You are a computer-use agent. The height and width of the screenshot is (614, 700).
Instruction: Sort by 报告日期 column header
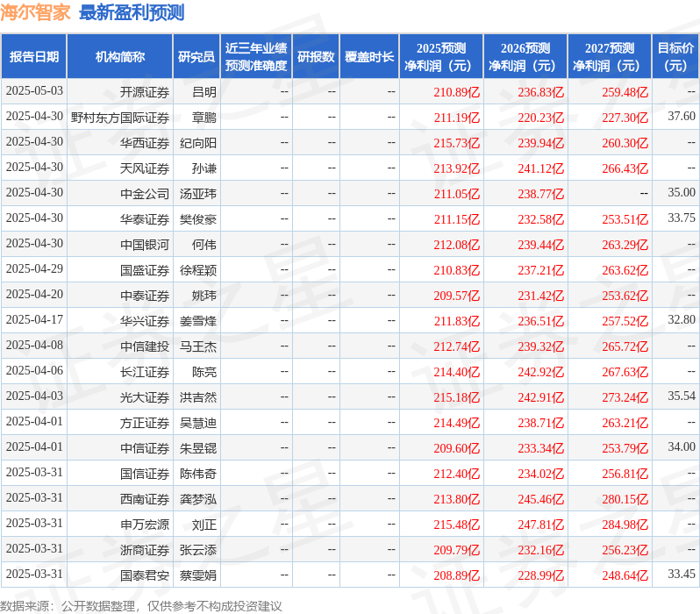pos(33,57)
